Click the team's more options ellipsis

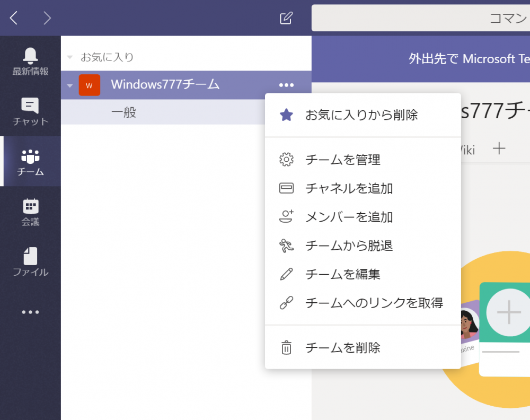(x=286, y=85)
